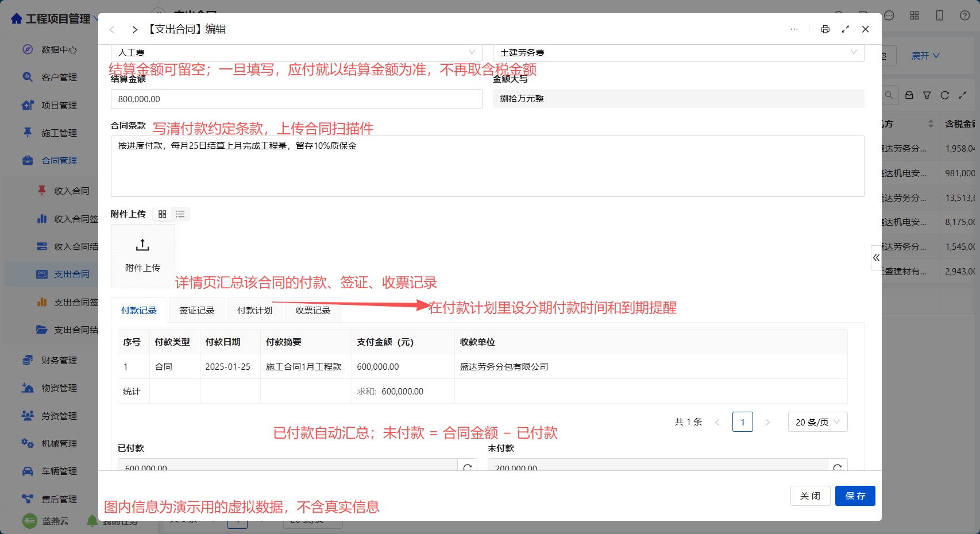The image size is (980, 534).
Task: Expand the edit dialog to fullscreen
Action: pos(845,29)
